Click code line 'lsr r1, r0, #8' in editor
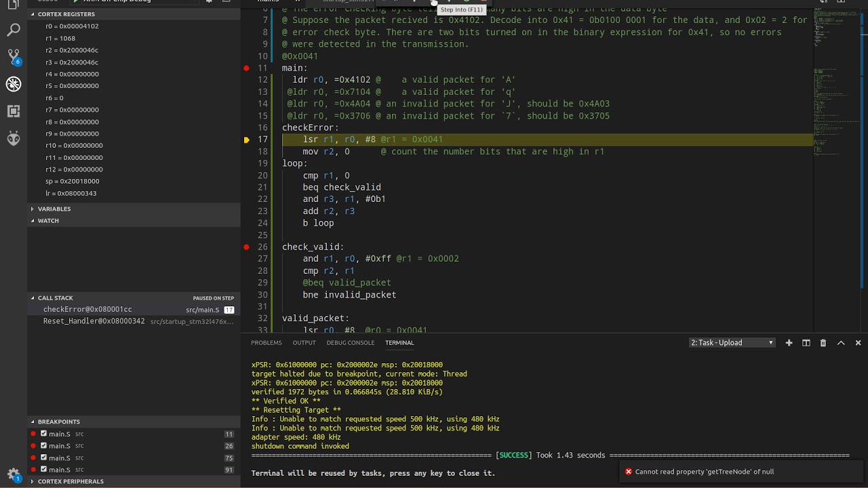The width and height of the screenshot is (868, 488). point(339,140)
